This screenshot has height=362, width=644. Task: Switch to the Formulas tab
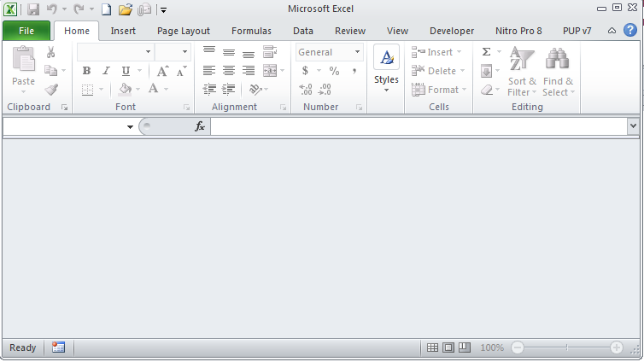coord(251,31)
